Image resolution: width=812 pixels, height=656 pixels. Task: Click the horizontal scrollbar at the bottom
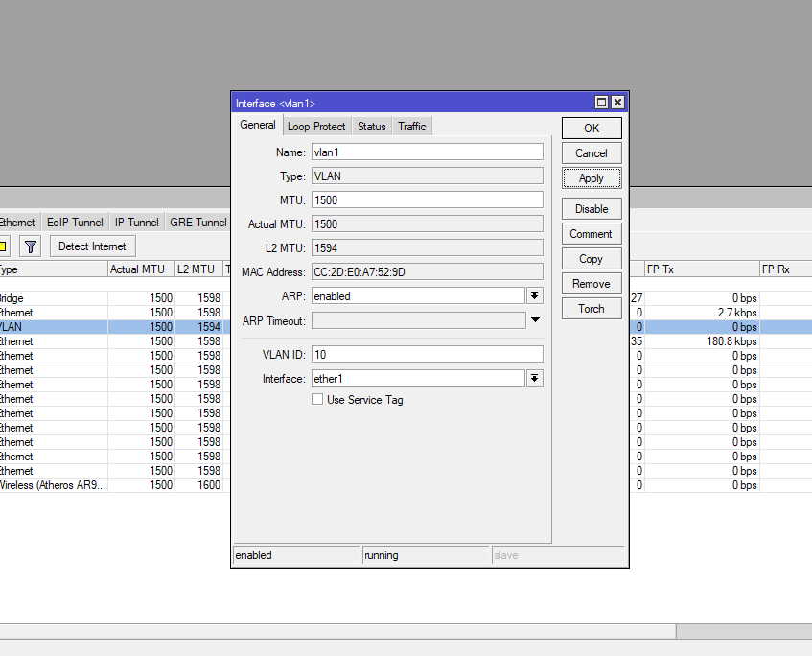[337, 631]
